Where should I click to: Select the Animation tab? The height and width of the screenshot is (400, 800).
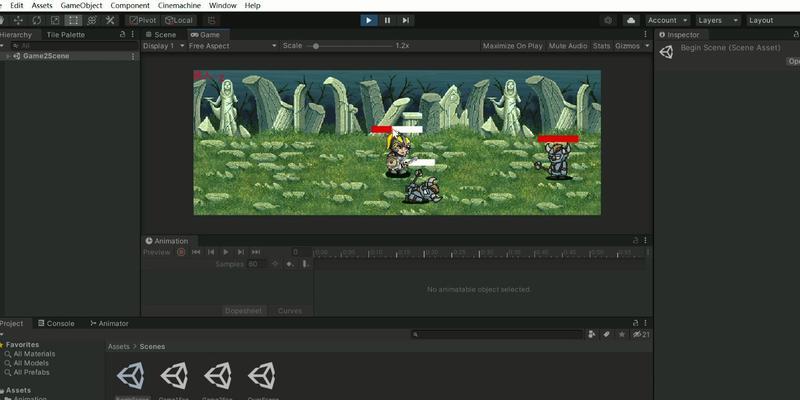167,241
